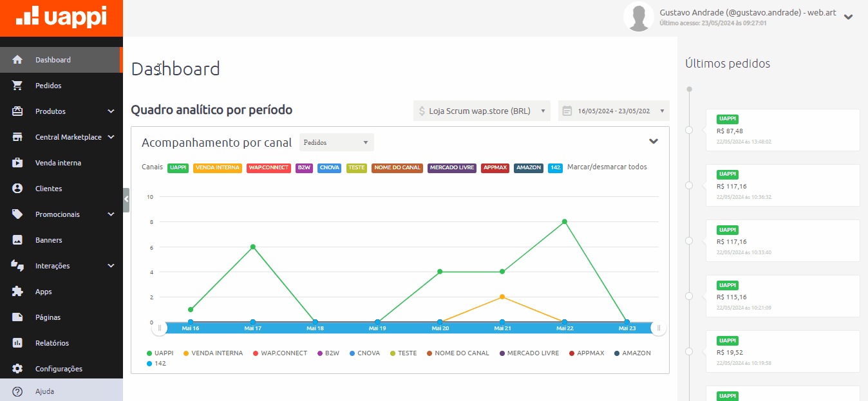Image resolution: width=868 pixels, height=401 pixels.
Task: Click the Mai 22 UAPPI data point at 8
Action: click(565, 221)
